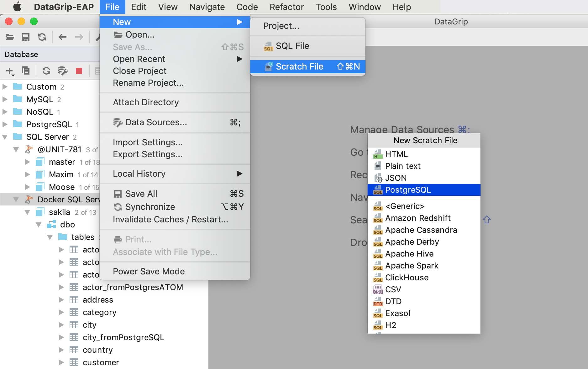
Task: Click the Refresh icon in the Database toolbar
Action: [46, 71]
